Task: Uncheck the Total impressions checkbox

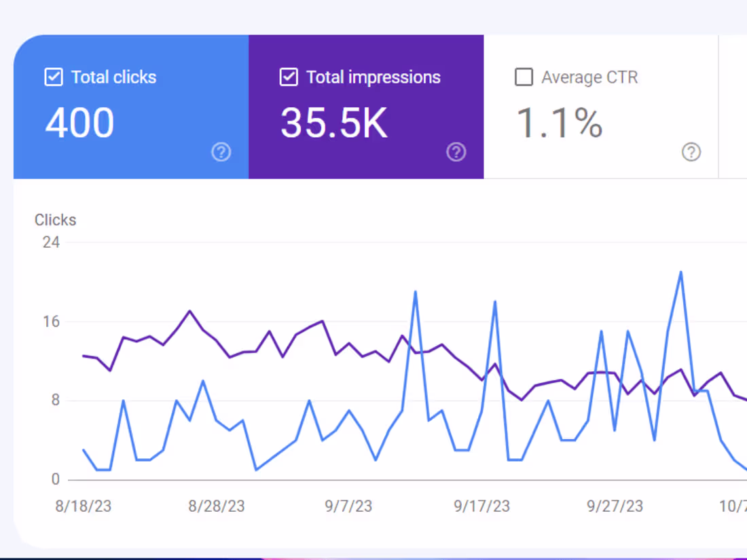Action: (x=289, y=77)
